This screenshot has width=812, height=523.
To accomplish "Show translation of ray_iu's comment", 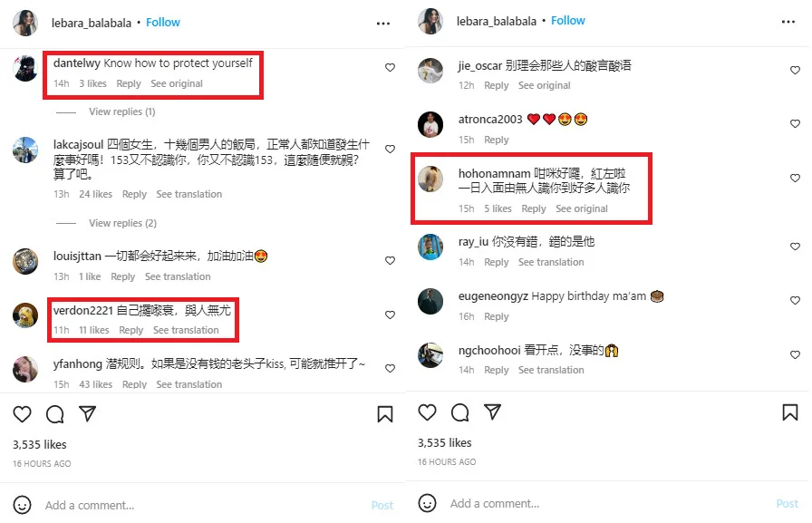I will (x=551, y=263).
